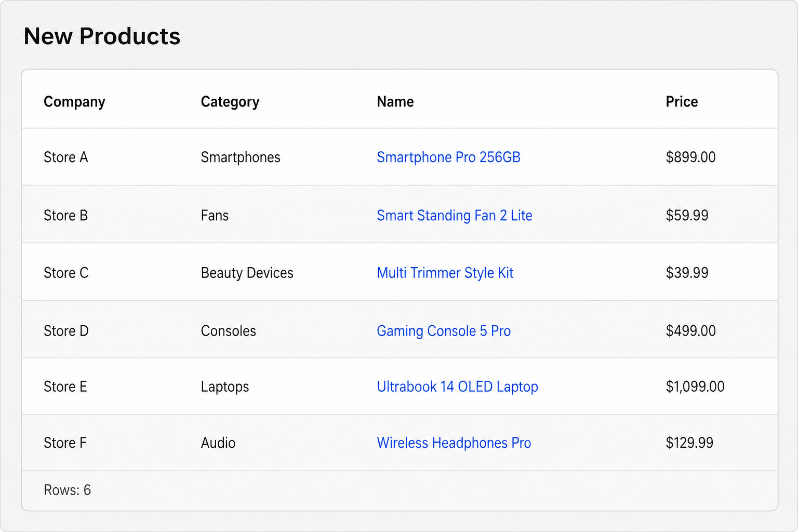This screenshot has height=532, width=798.
Task: Click the Company column header
Action: pos(74,102)
